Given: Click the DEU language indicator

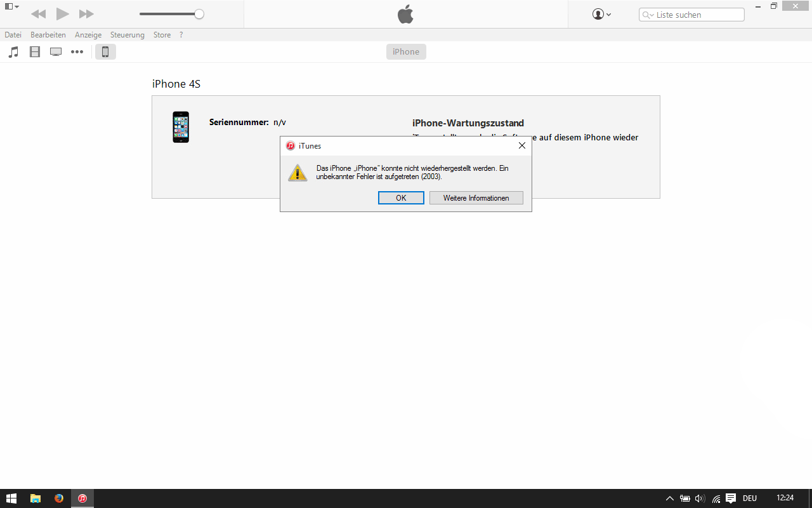Looking at the screenshot, I should click(x=750, y=498).
